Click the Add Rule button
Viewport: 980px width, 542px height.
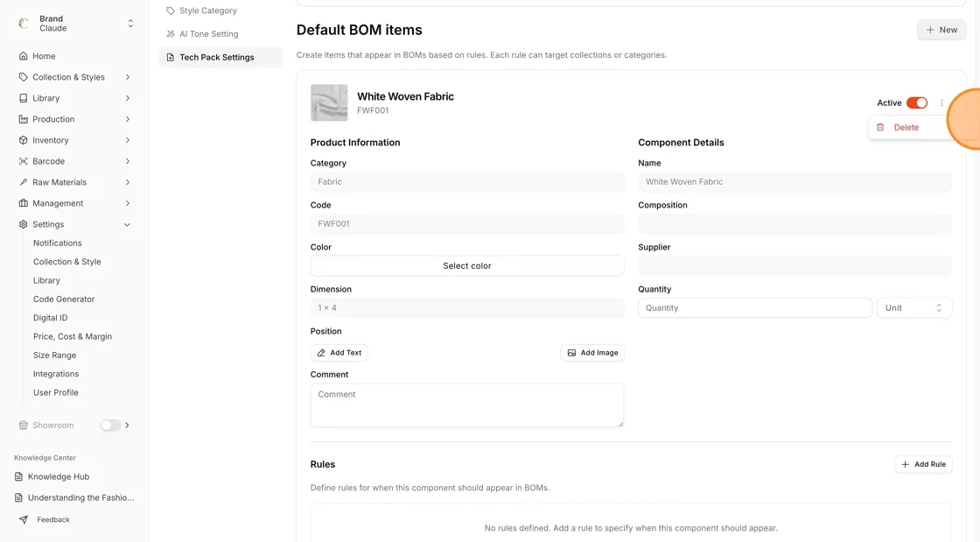(923, 464)
